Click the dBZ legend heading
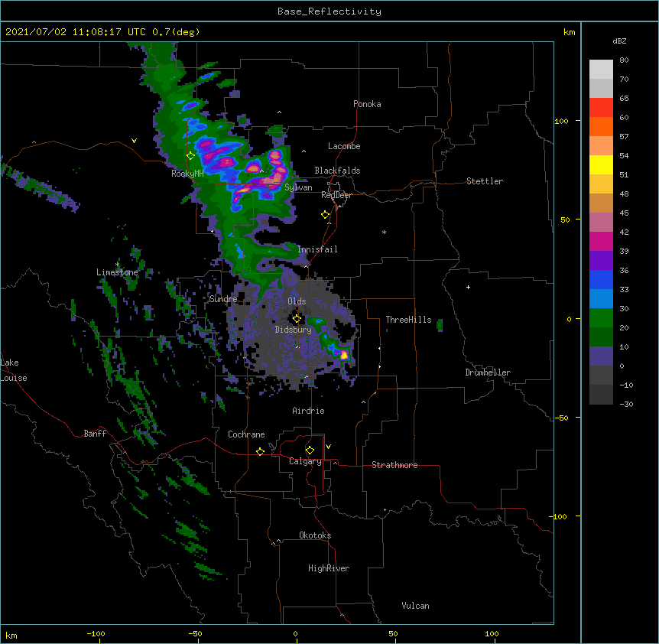659x644 pixels. point(619,41)
